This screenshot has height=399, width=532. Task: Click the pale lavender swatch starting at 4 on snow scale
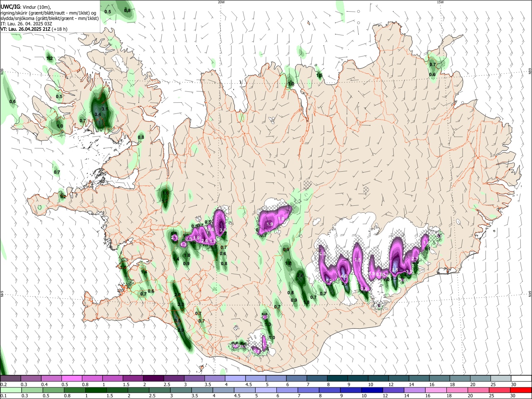tap(235, 379)
